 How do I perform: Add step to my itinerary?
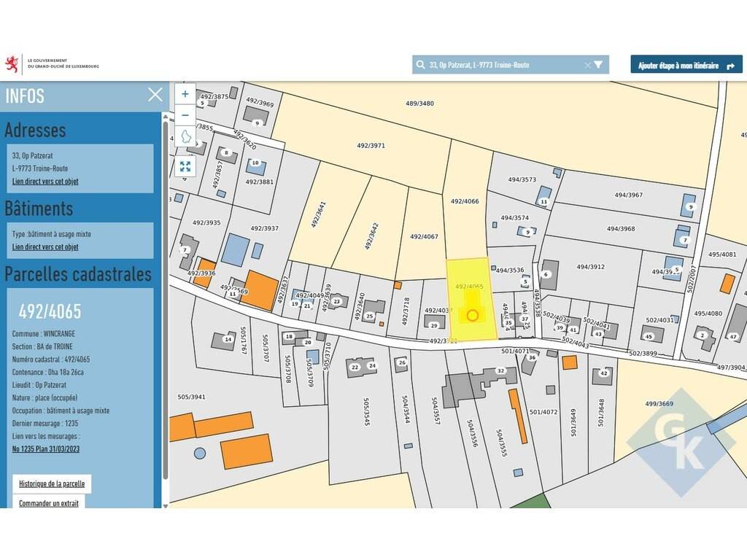pos(686,65)
